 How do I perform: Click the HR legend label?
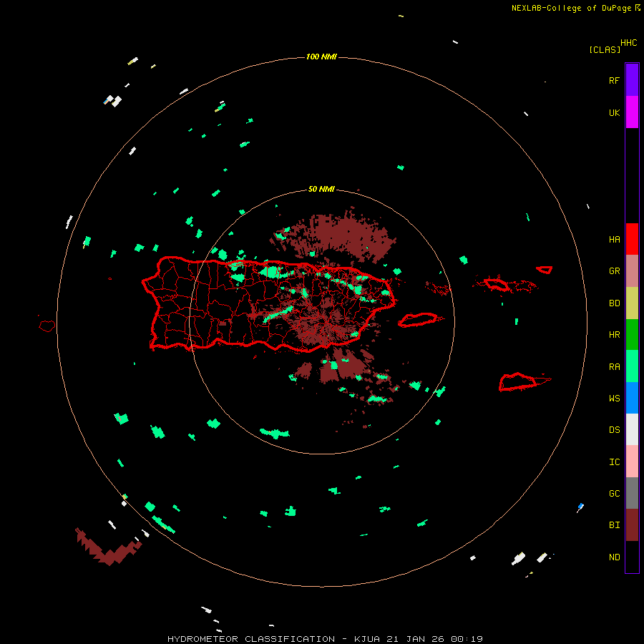(x=615, y=335)
